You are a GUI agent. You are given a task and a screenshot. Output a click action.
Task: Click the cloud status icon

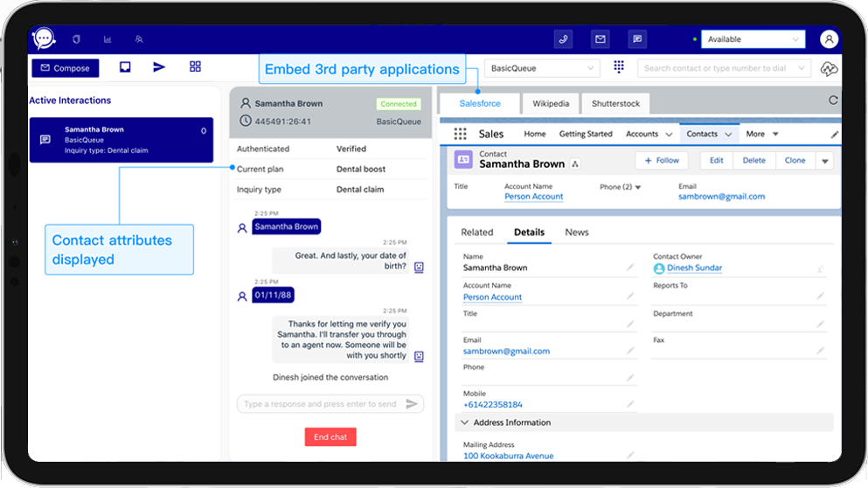[x=829, y=69]
